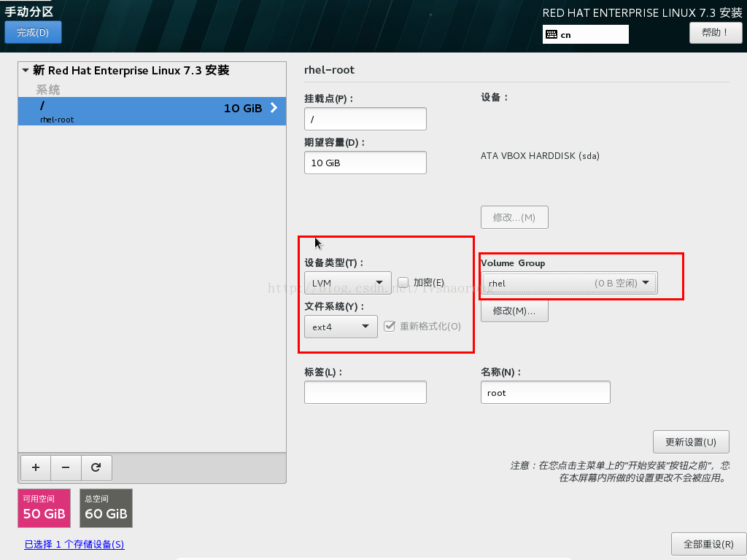
Task: Click the 期望容量(D) capacity field
Action: point(365,163)
